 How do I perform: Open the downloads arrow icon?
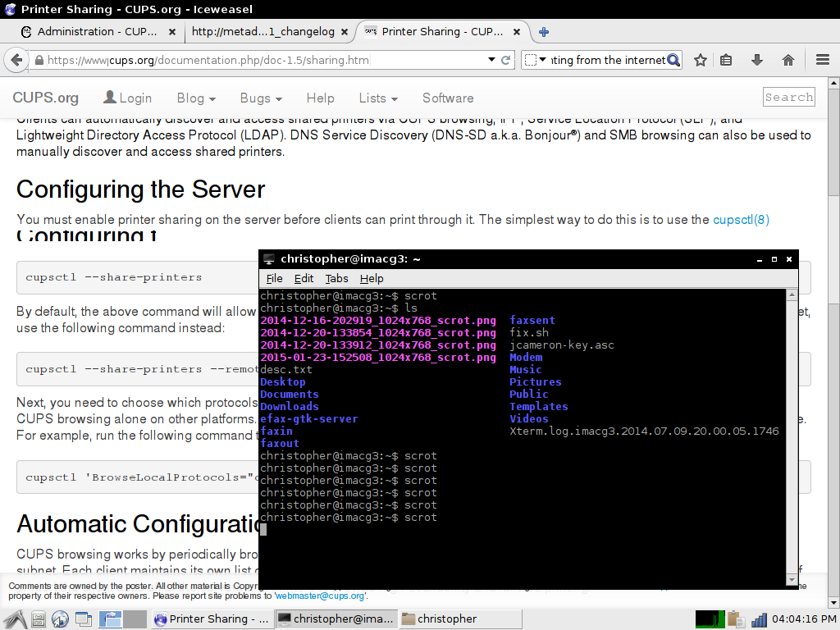click(757, 60)
